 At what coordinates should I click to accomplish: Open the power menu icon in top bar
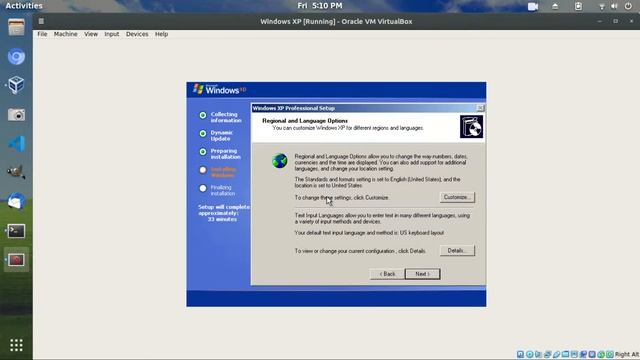tap(628, 6)
